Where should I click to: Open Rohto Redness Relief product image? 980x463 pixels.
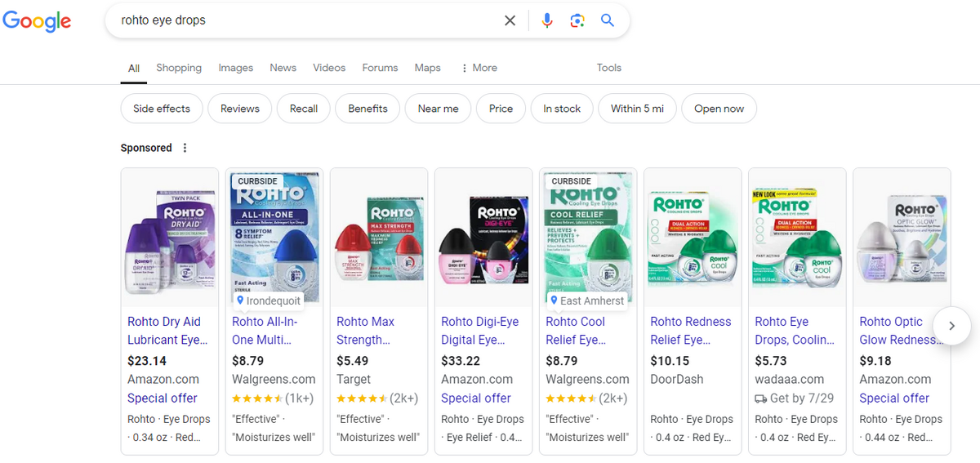[693, 238]
